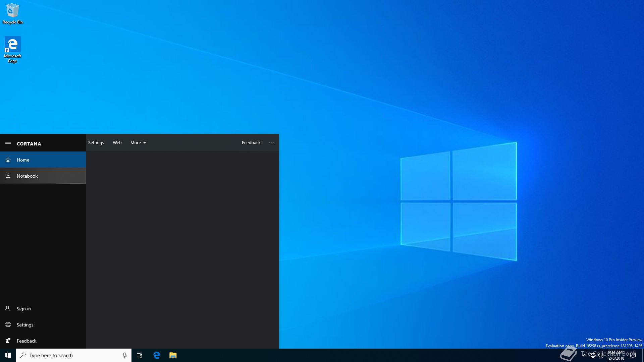Select the Microsoft Edge desktop shortcut
This screenshot has height=362, width=644.
coord(13,50)
